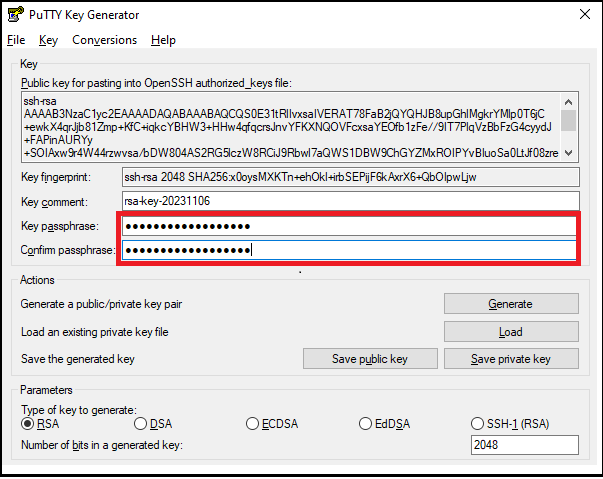Image resolution: width=603 pixels, height=479 pixels.
Task: Open the Key menu
Action: coord(49,40)
